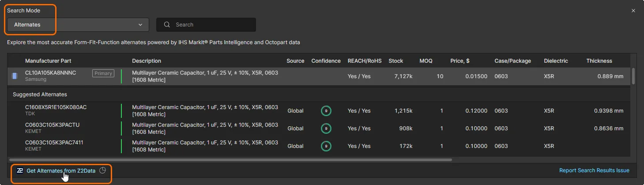Click the pie chart icon beside Z2Data link
Screen dimensions: 644x185
coord(103,170)
